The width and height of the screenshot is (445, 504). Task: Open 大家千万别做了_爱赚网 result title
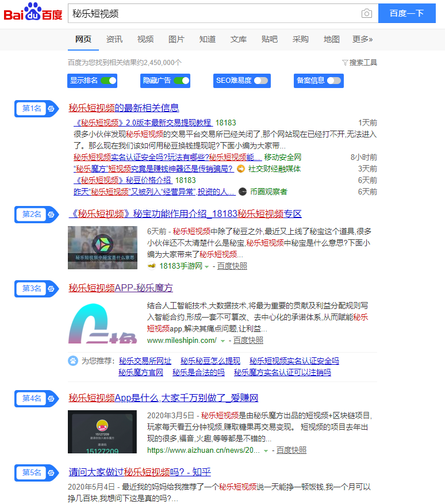[x=163, y=398]
